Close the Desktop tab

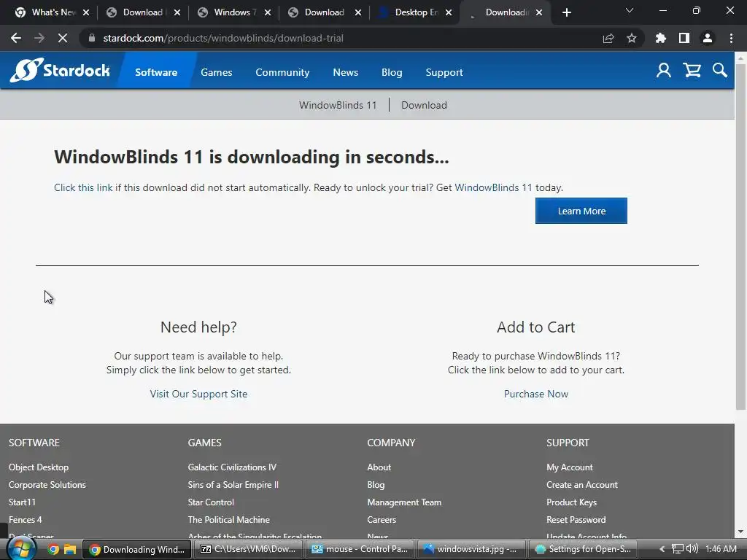(449, 12)
